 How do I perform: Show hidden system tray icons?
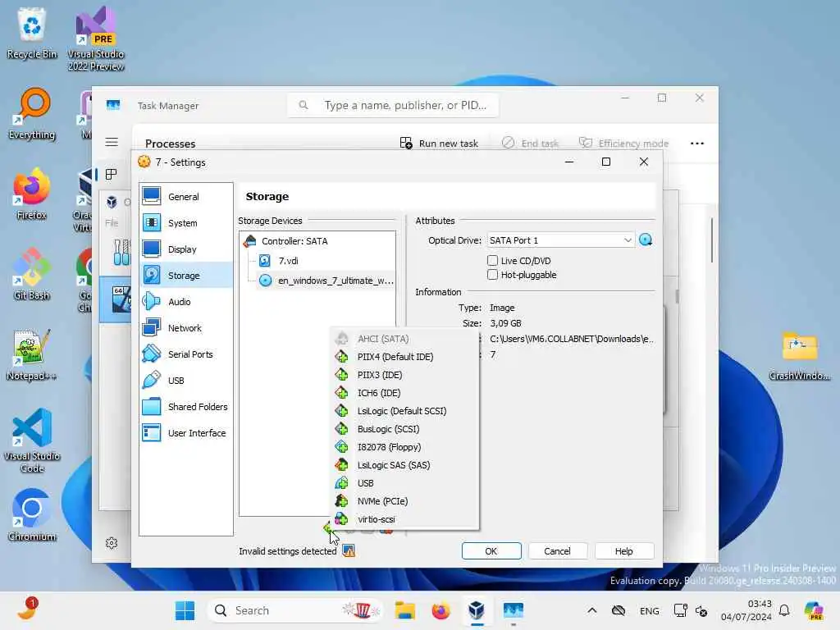[x=592, y=610]
